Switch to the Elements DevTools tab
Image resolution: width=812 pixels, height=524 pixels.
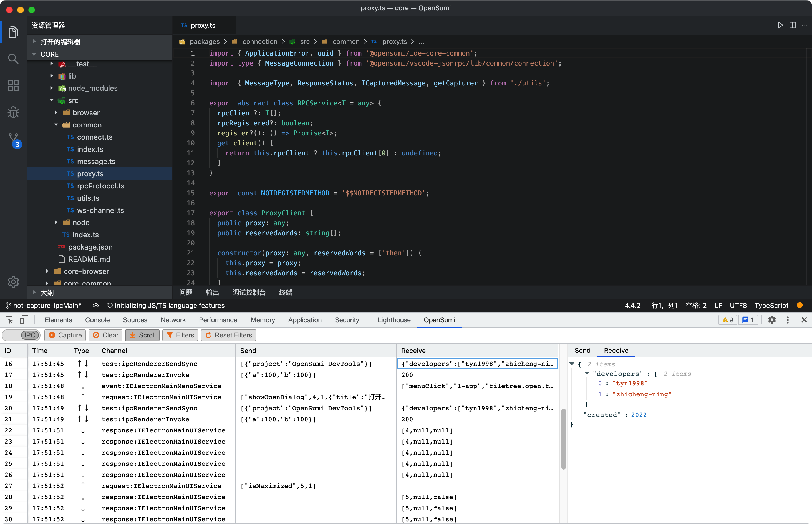[58, 320]
